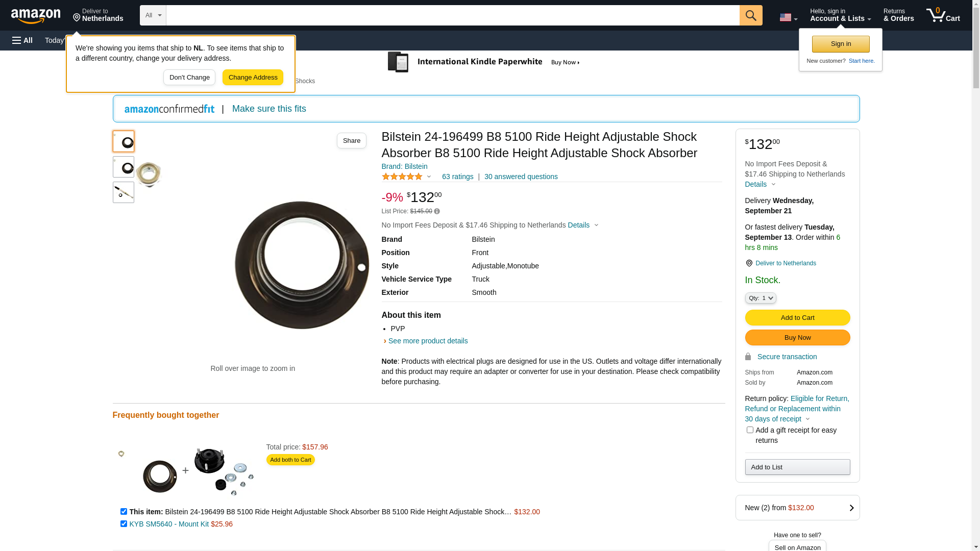The width and height of the screenshot is (980, 551).
Task: Check the gift receipt checkbox
Action: coord(750,430)
